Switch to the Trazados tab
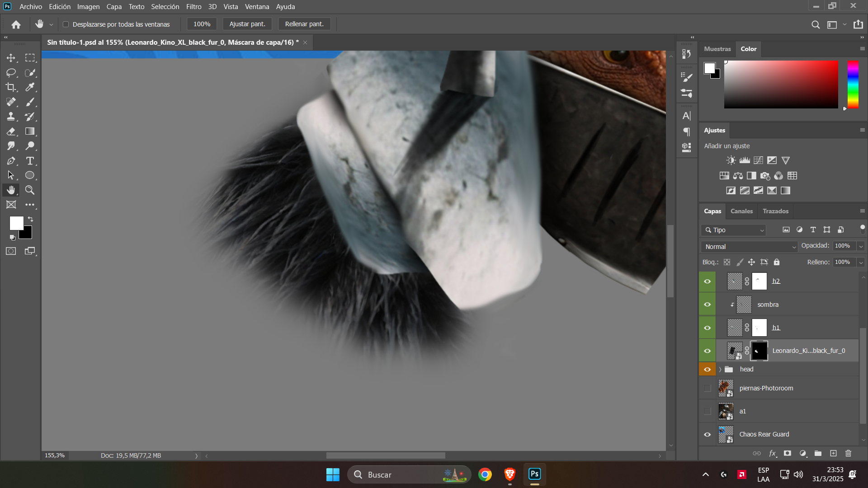Image resolution: width=868 pixels, height=488 pixels. tap(775, 211)
